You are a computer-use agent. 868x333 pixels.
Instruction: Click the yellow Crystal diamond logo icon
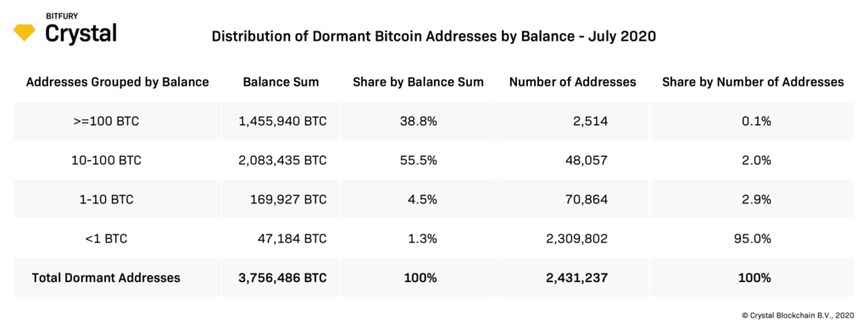(24, 33)
